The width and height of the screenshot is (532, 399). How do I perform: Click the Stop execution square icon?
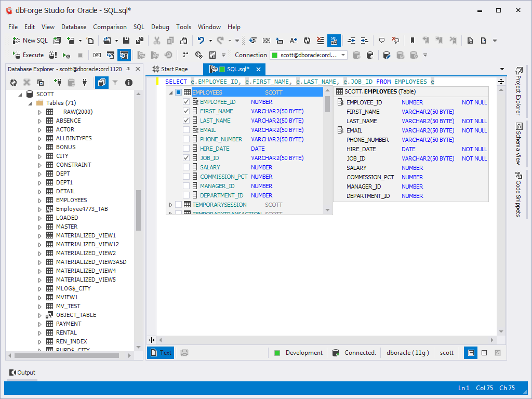pos(81,55)
